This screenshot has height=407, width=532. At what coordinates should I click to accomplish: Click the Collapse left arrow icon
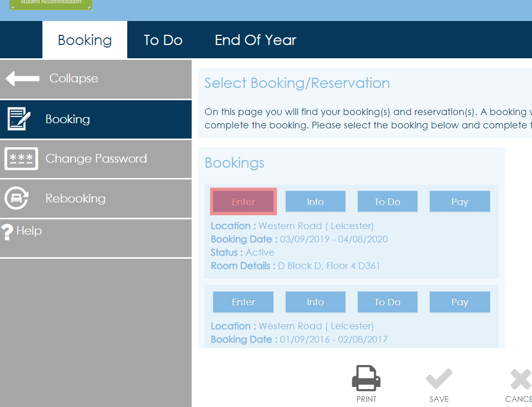[x=22, y=78]
